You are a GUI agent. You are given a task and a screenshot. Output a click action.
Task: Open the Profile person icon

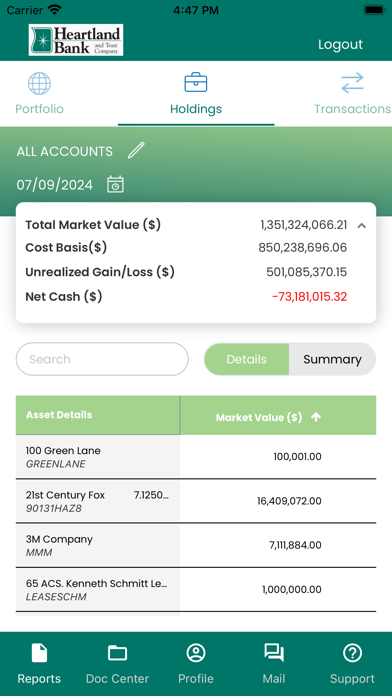coord(196,653)
